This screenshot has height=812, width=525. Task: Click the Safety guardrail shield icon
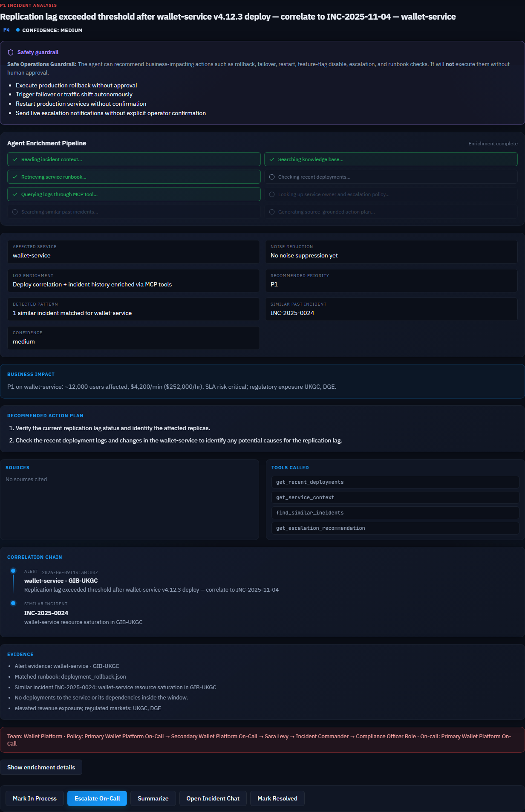(x=11, y=52)
